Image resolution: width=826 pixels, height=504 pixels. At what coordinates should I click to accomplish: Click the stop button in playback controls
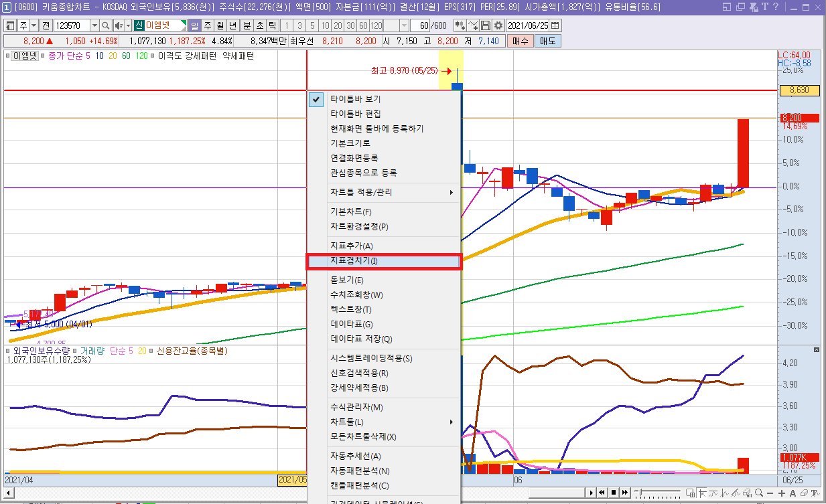tap(614, 494)
